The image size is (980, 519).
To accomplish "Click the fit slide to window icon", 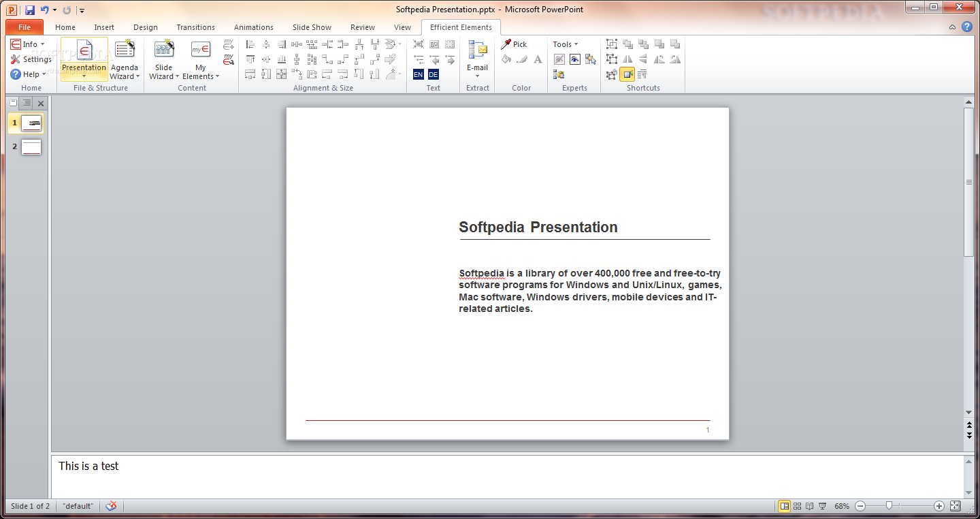I will click(x=955, y=506).
